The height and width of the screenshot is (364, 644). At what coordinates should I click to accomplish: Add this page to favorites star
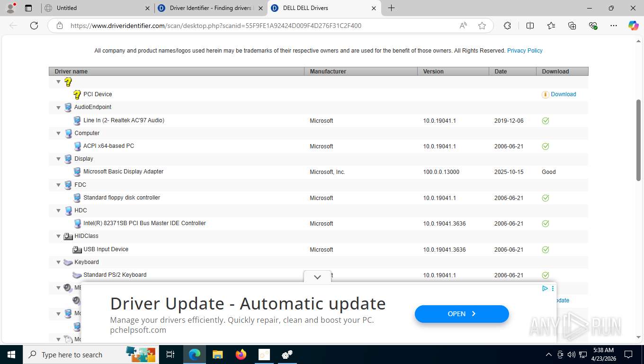[x=482, y=26]
